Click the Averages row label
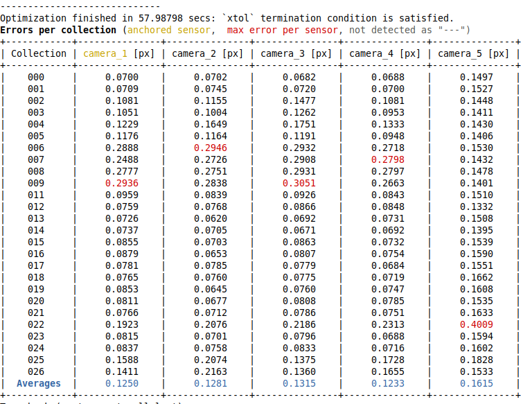This screenshot has width=532, height=404. (x=39, y=383)
